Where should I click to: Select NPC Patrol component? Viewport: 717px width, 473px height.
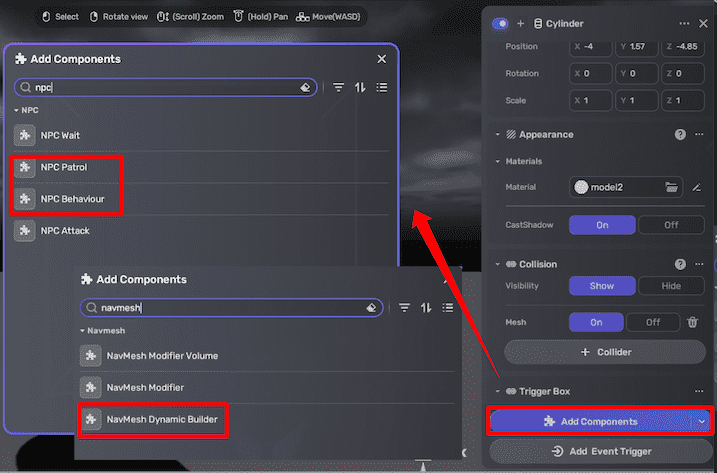point(201,167)
